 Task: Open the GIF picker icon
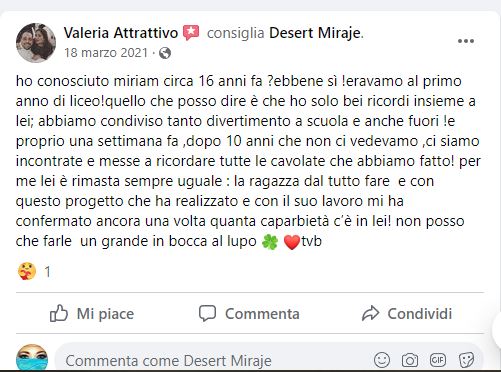pos(438,360)
